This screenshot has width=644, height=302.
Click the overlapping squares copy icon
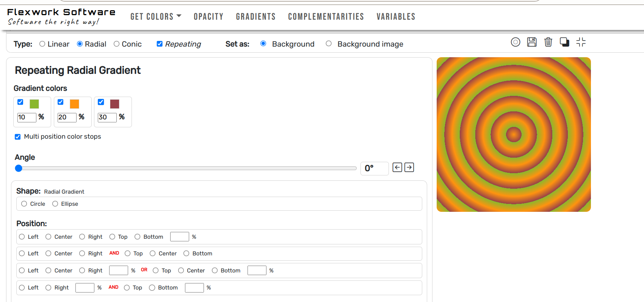click(564, 42)
